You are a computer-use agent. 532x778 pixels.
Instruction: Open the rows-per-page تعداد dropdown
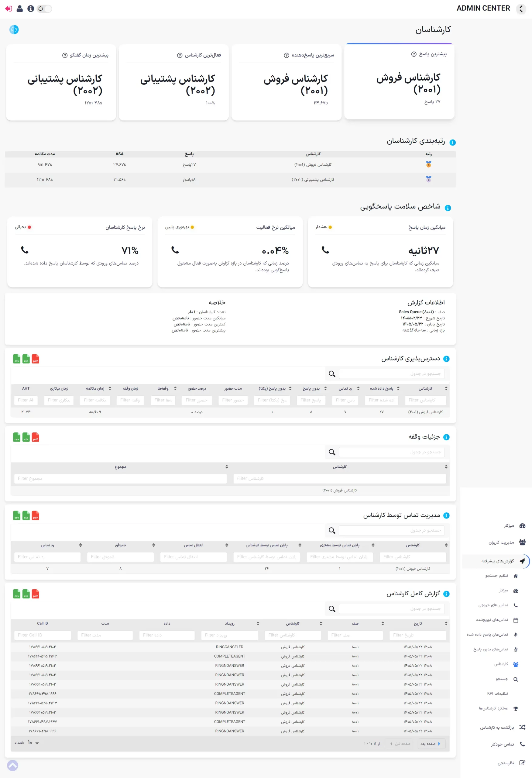click(x=33, y=743)
